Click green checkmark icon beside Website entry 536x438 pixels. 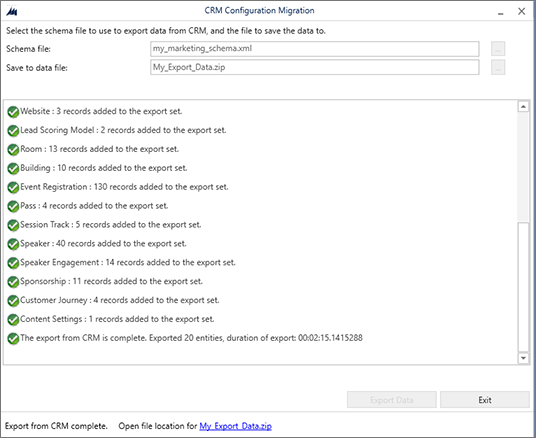(13, 112)
